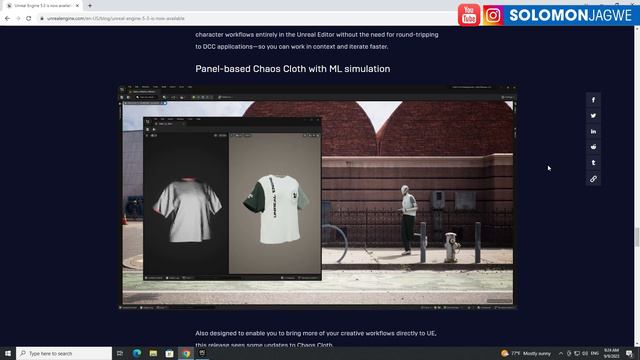Image resolution: width=640 pixels, height=360 pixels.
Task: Open Task View from the taskbar
Action: pyautogui.click(x=120, y=353)
